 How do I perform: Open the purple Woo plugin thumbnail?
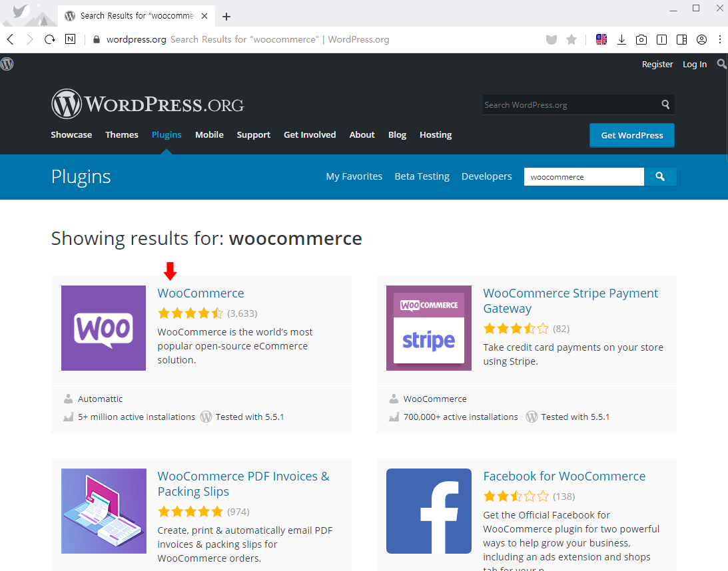click(x=103, y=328)
